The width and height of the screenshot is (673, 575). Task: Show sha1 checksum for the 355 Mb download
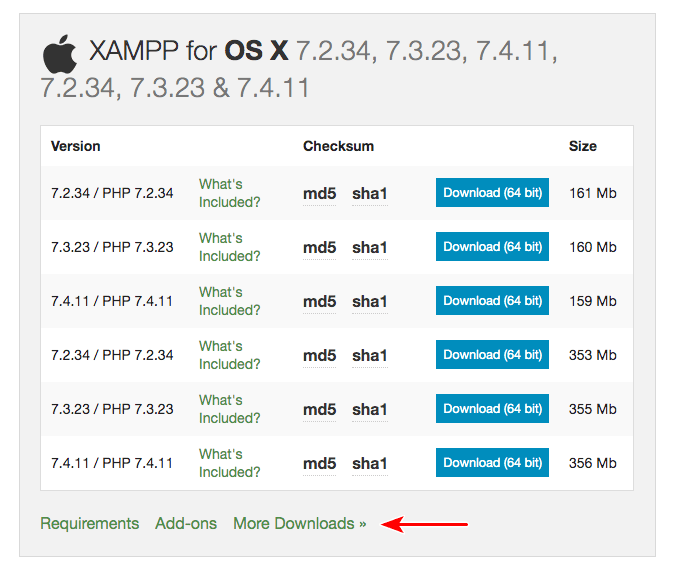pyautogui.click(x=370, y=410)
